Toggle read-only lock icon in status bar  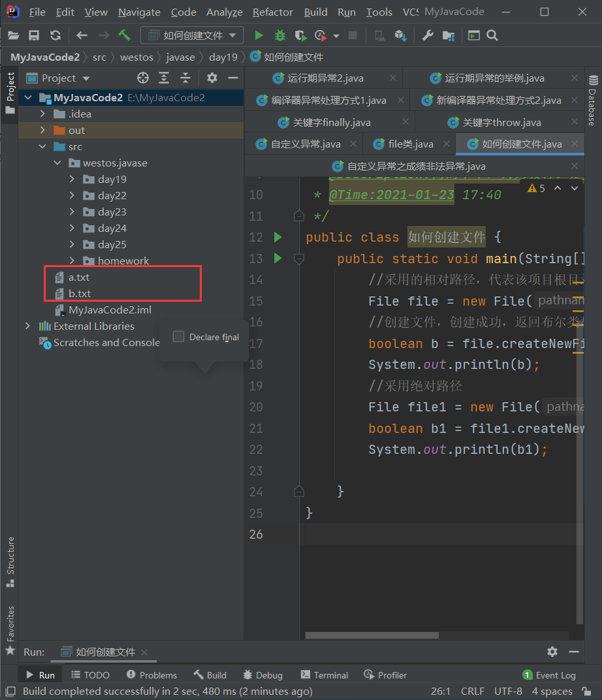point(587,691)
